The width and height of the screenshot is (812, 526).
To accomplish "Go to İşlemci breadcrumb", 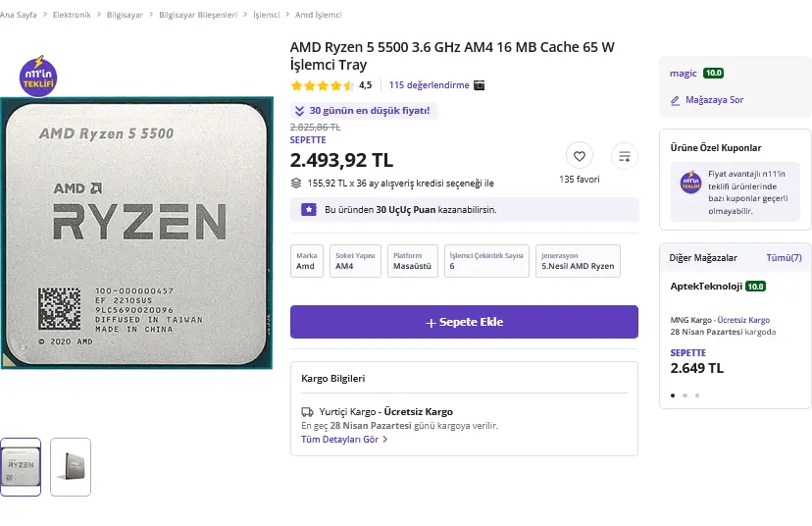I will tap(266, 15).
